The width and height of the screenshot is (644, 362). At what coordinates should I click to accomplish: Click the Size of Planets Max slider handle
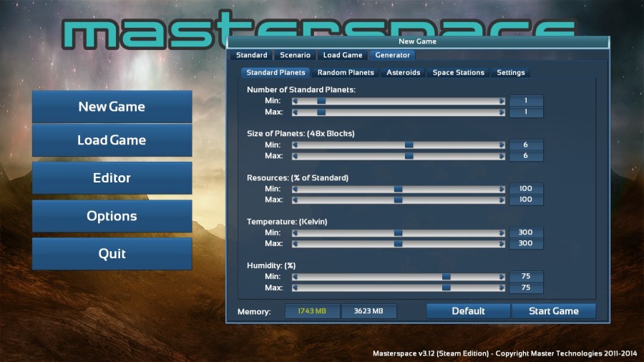409,156
